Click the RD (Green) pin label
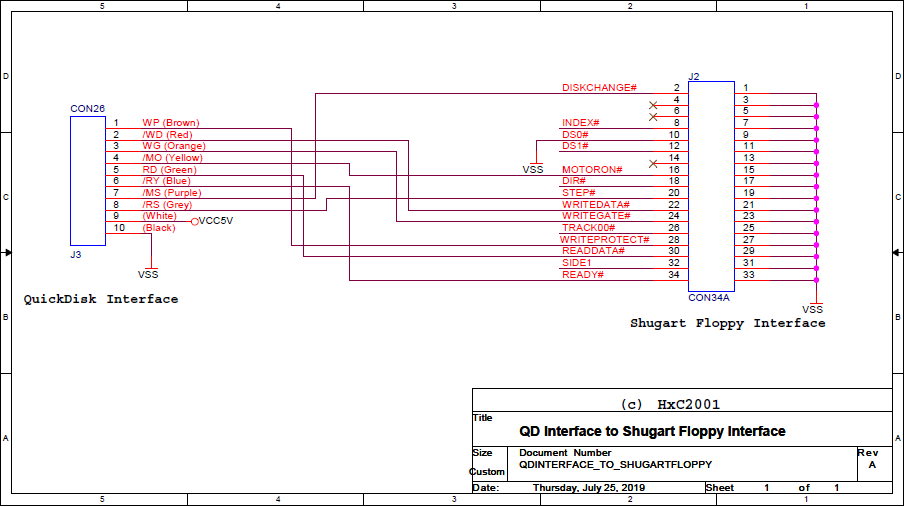Screen dimensions: 904x507 click(170, 170)
